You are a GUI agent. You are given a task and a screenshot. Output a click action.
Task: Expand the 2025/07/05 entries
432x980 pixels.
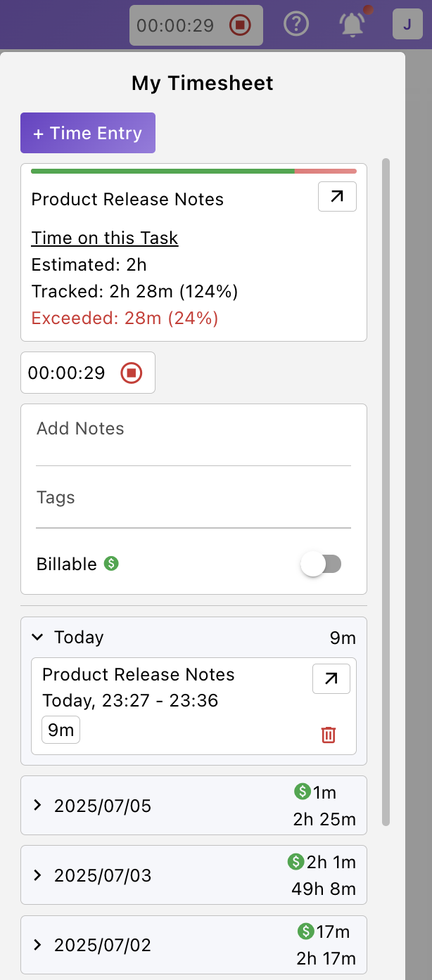click(39, 806)
